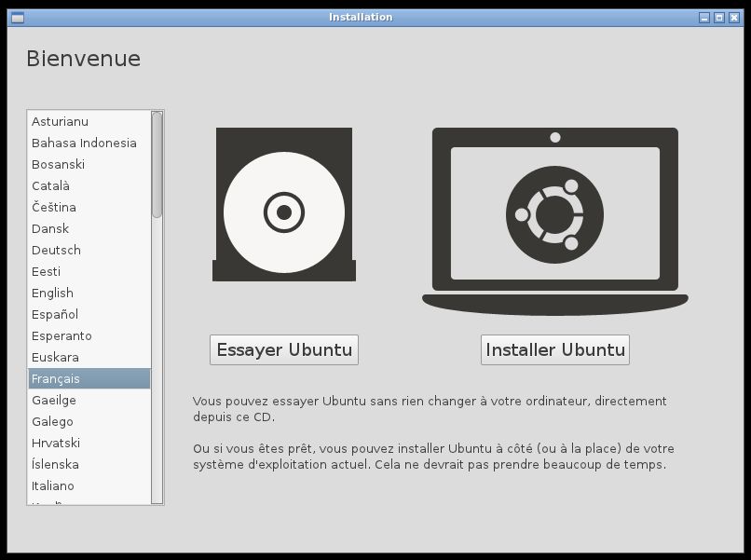Click the CD disc icon above Essayer Ubuntu
The image size is (751, 560).
tap(284, 205)
